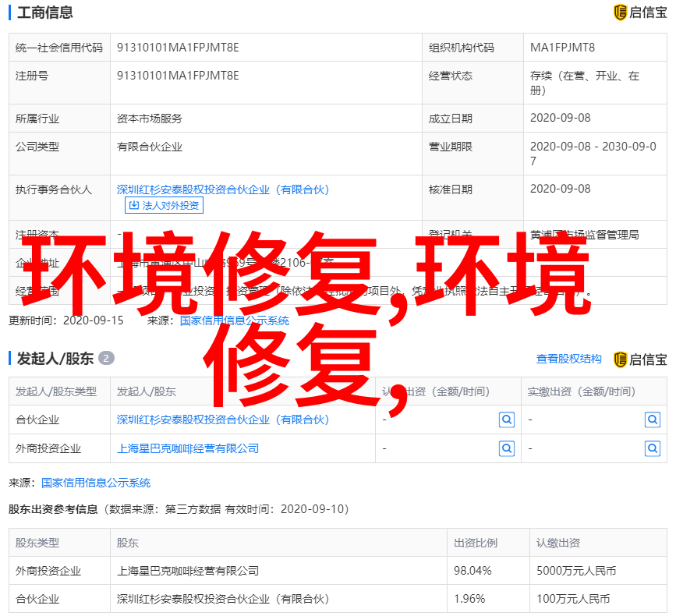The width and height of the screenshot is (676, 616).
Task: Click 认缴出资 search icon in 外商投资企业 row
Action: click(x=507, y=448)
